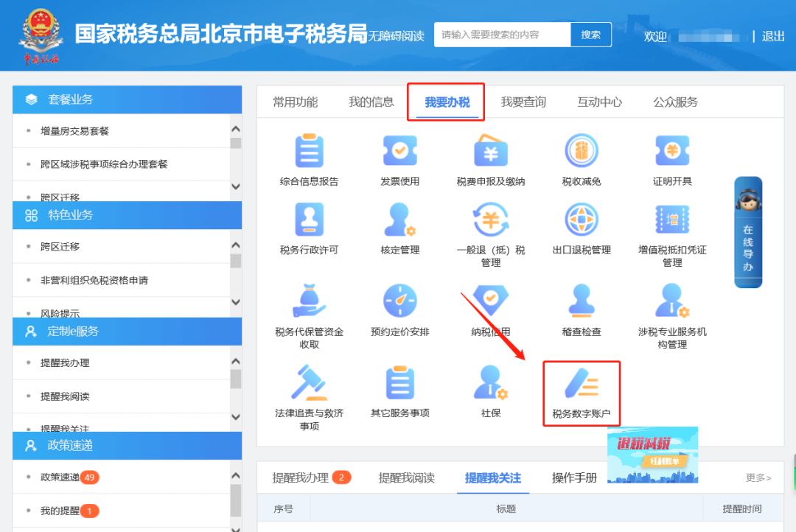Click the 提醒时间 column header
Viewport: 796px width, 532px height.
point(741,508)
